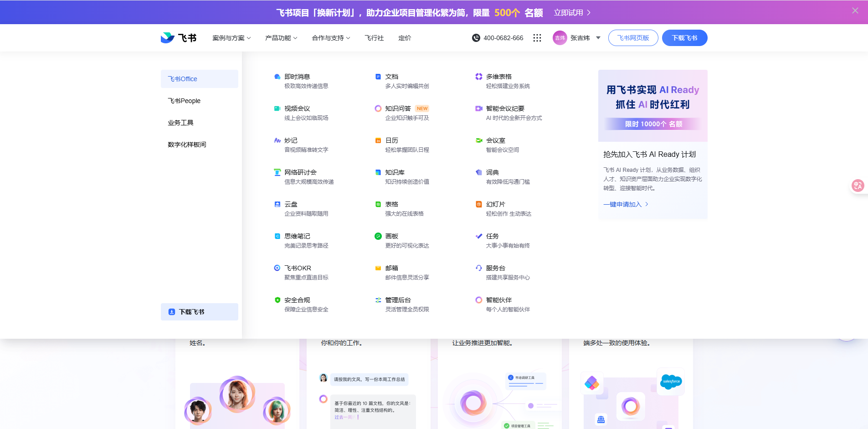
Task: Click the phone icon beside 400-0682-666
Action: tap(476, 38)
